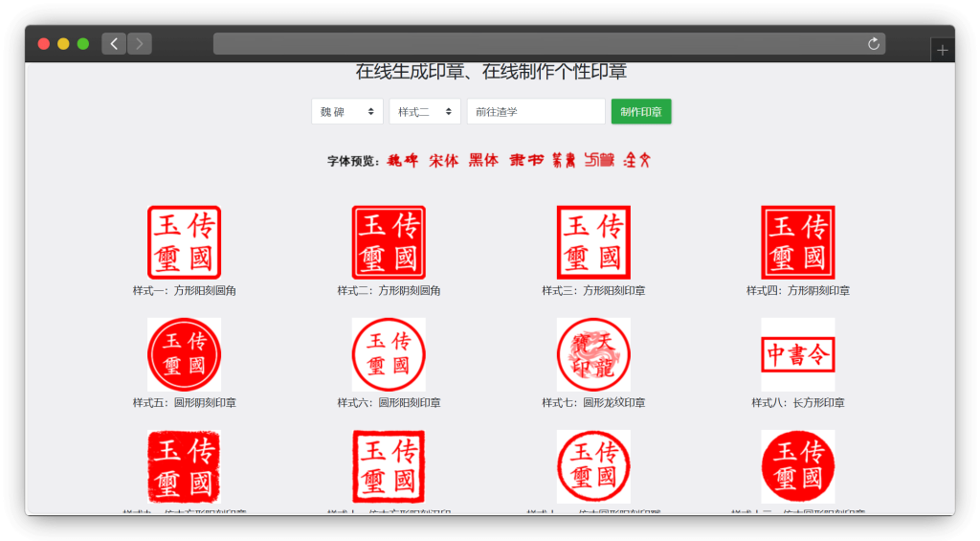Select the angular folded-line seal script preview
Viewport: 980px width, 541px height.
599,161
